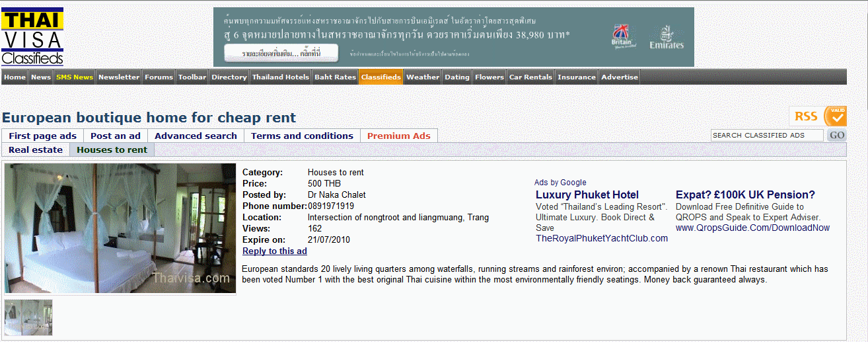Click the Houses to rent breadcrumb
The image size is (868, 342).
click(x=112, y=150)
